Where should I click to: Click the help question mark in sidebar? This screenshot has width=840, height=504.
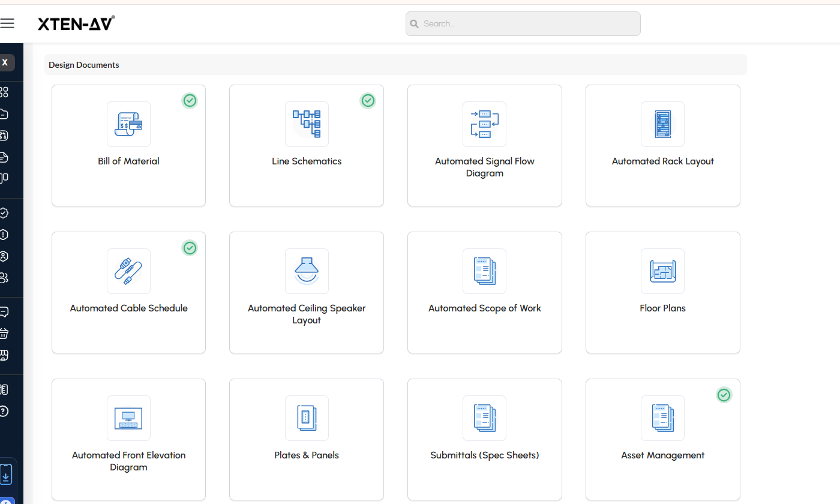point(4,411)
